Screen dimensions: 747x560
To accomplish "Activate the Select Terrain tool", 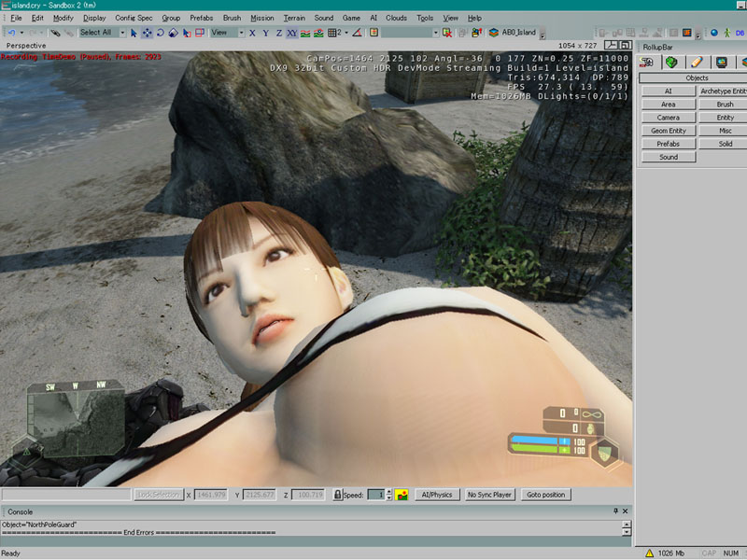I will 187,33.
